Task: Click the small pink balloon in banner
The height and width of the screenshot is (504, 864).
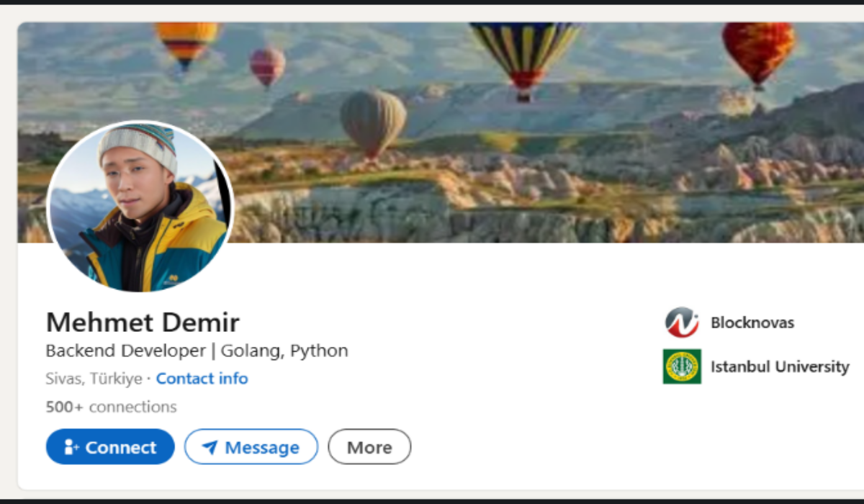Action: (267, 65)
